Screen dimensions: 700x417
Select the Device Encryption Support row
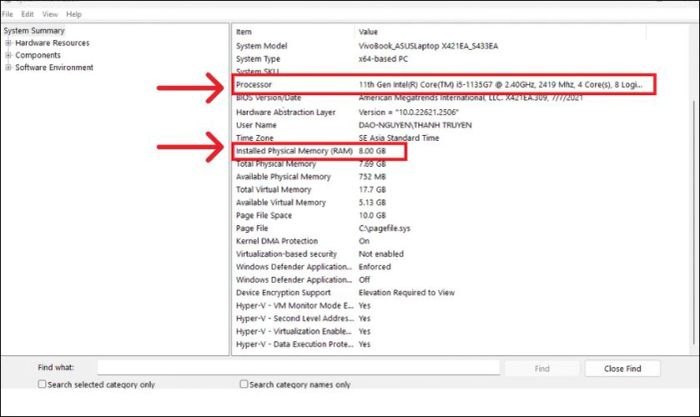point(440,293)
